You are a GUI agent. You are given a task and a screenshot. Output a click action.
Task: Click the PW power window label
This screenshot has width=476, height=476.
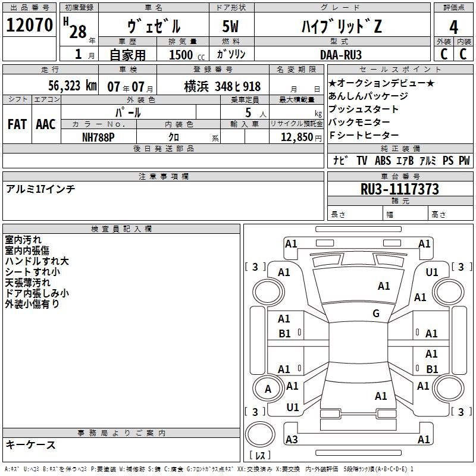(464, 161)
